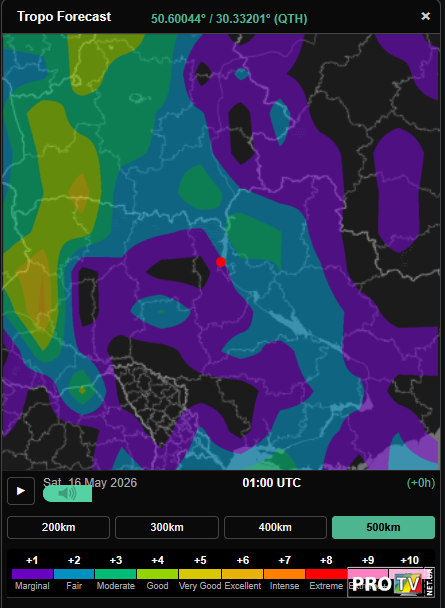Click the Good legend label
Image resolution: width=445 pixels, height=608 pixels.
[157, 586]
